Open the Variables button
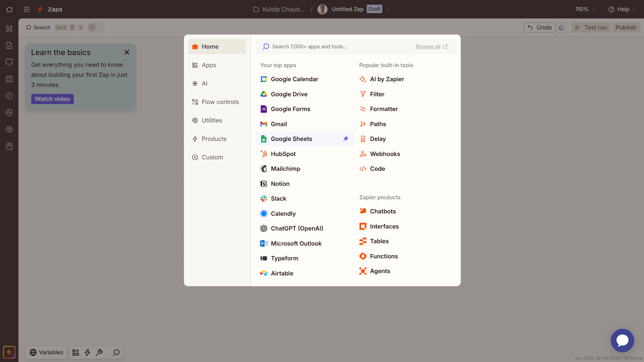Screen dimensions: 644x362 click(x=46, y=352)
